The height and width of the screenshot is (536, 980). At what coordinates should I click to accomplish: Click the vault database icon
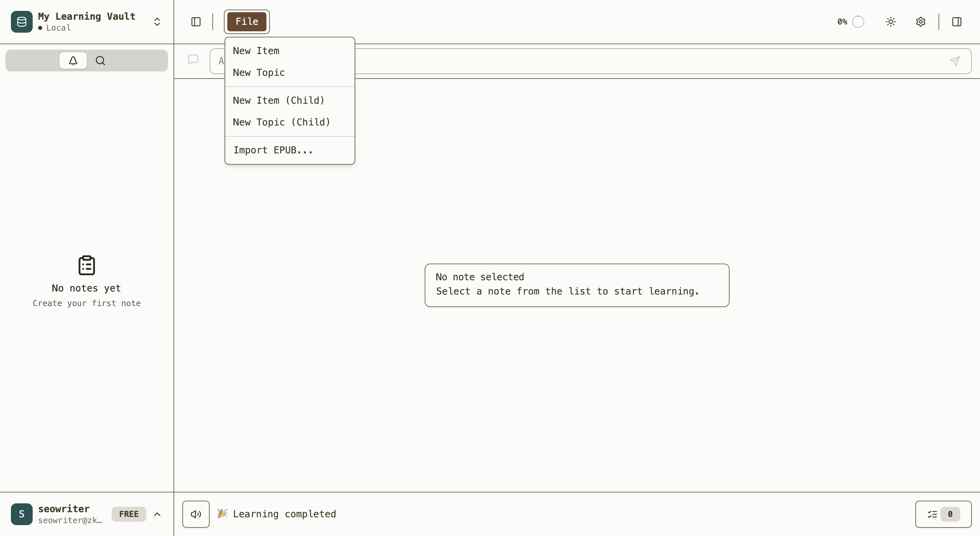(x=22, y=22)
